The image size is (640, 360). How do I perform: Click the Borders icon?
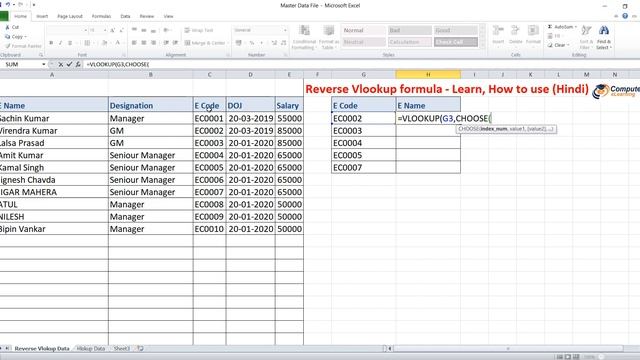pyautogui.click(x=87, y=43)
